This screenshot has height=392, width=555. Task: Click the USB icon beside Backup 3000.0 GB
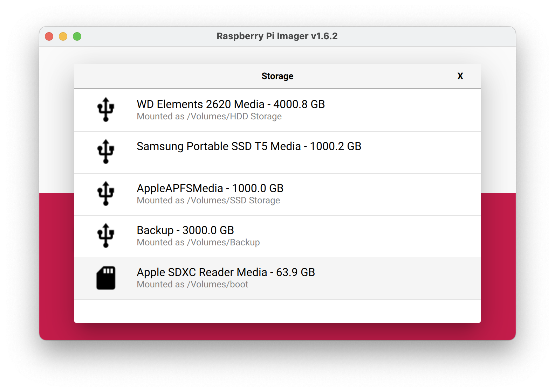pyautogui.click(x=106, y=236)
